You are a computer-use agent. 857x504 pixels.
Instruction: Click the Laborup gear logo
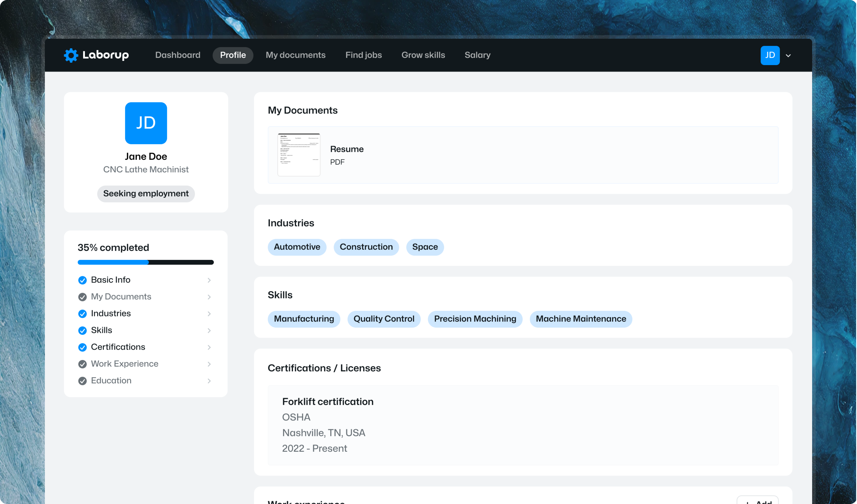coord(70,55)
